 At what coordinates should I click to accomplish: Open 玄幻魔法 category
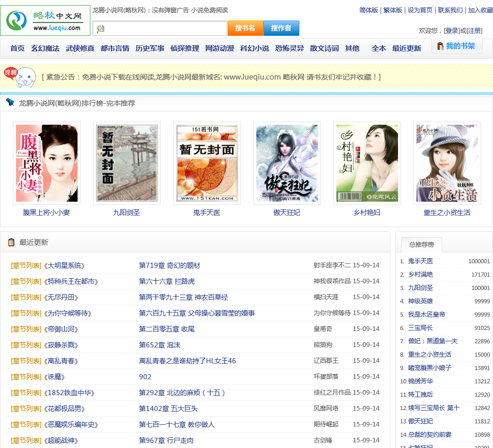[x=45, y=48]
